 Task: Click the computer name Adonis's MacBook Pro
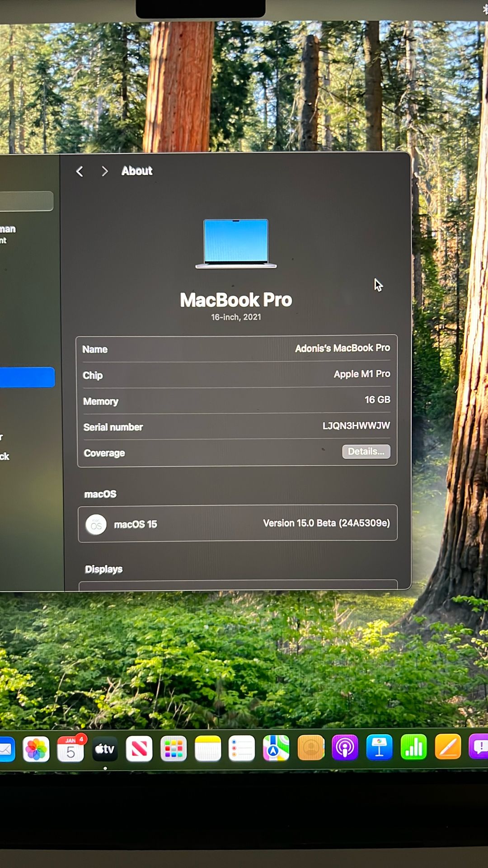pos(343,348)
